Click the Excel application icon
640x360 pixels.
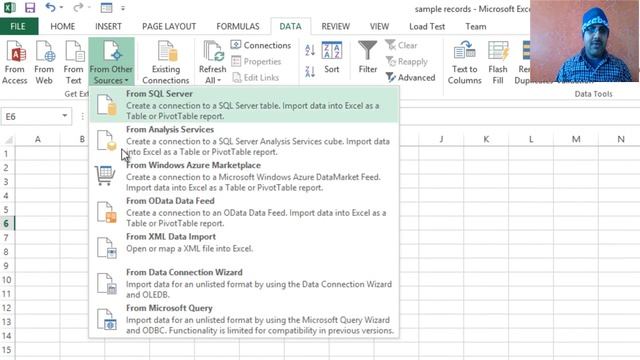pyautogui.click(x=10, y=7)
